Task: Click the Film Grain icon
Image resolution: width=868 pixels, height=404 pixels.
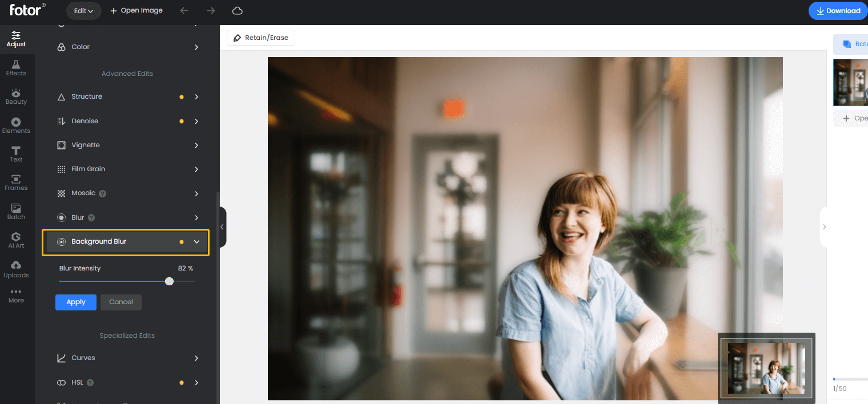Action: tap(61, 169)
